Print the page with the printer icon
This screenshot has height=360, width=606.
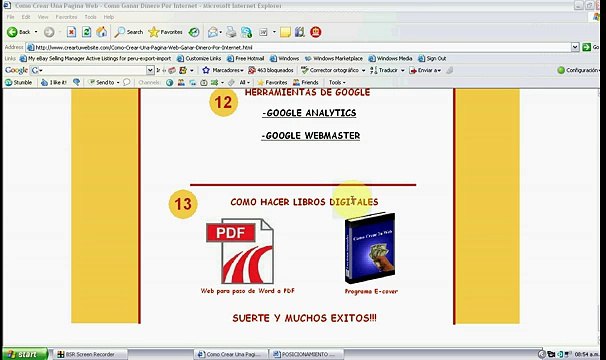[231, 32]
